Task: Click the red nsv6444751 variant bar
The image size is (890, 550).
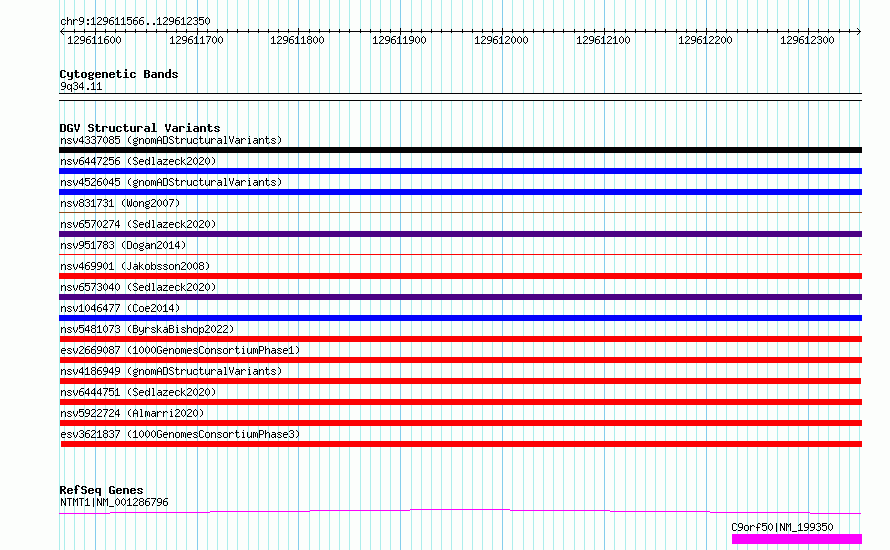Action: pos(460,402)
